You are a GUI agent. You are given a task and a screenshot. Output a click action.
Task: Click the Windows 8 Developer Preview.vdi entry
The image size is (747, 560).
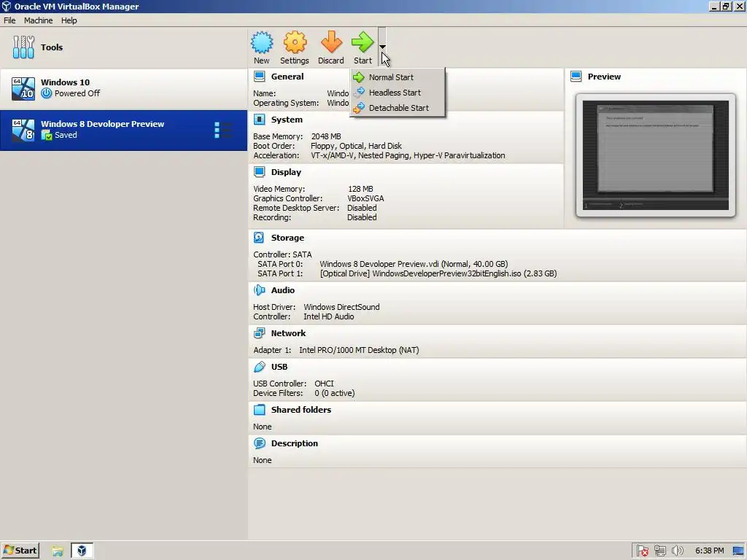click(x=414, y=264)
